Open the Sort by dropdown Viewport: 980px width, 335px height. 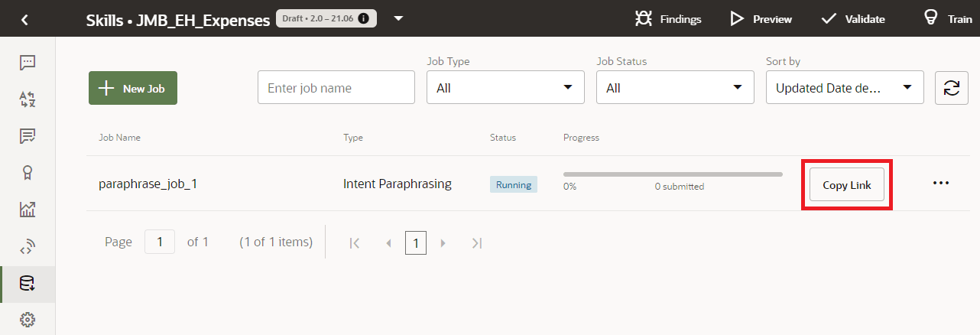click(x=845, y=88)
